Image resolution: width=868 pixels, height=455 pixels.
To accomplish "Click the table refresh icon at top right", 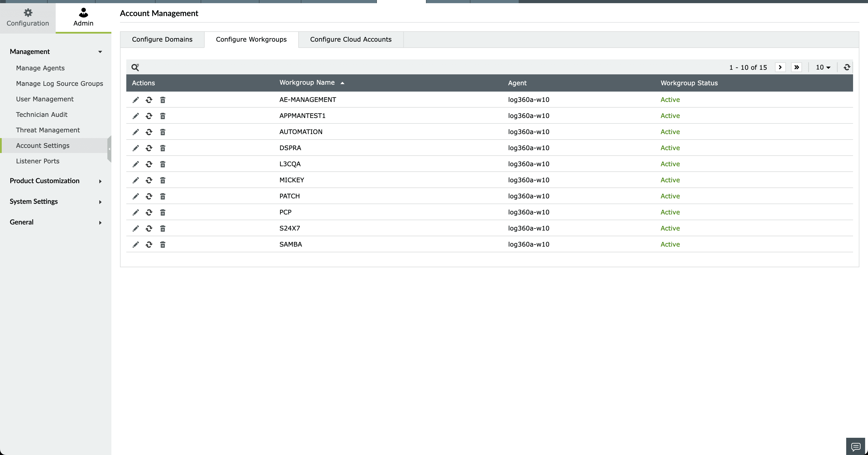I will coord(846,67).
